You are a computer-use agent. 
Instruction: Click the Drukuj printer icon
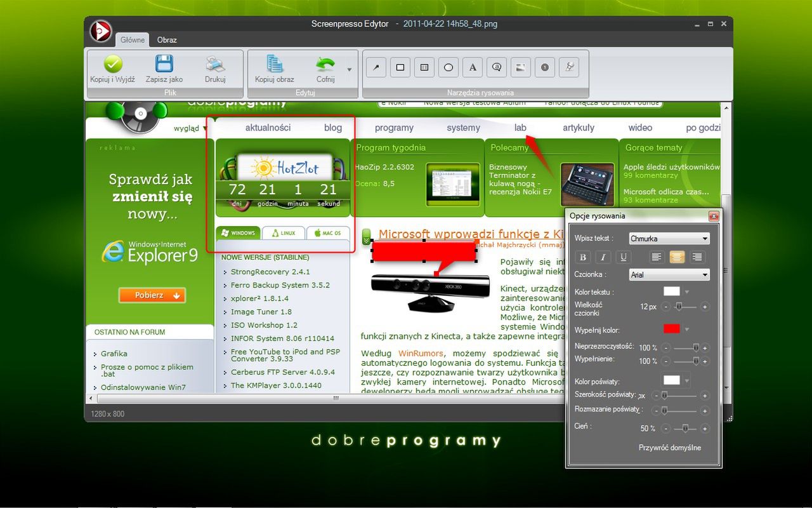215,64
